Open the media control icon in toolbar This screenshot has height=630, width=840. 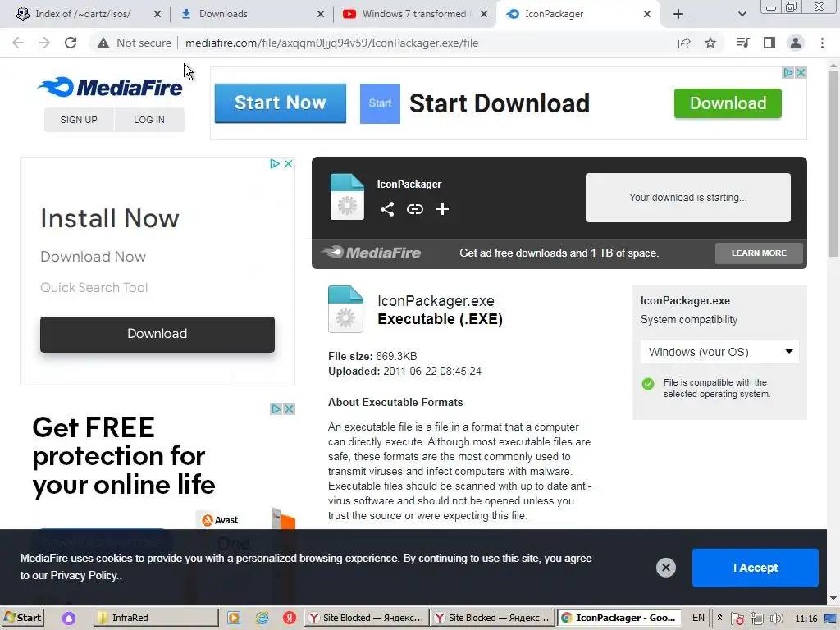pos(742,43)
